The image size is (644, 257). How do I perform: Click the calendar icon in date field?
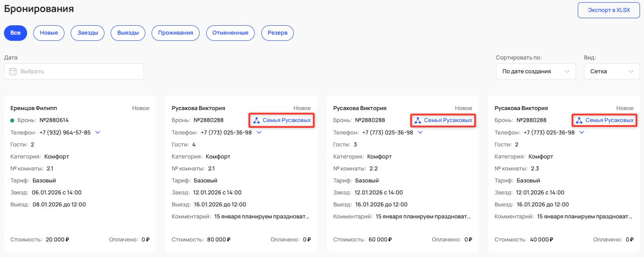click(13, 71)
